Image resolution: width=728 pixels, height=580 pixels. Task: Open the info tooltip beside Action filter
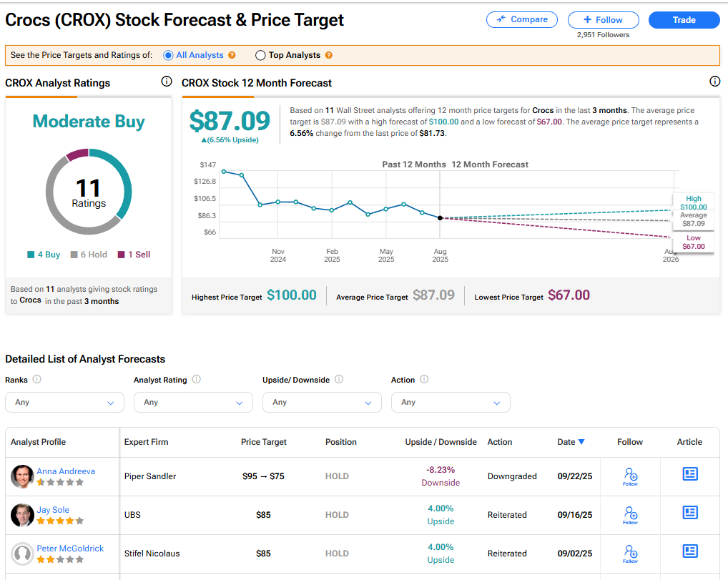[424, 379]
